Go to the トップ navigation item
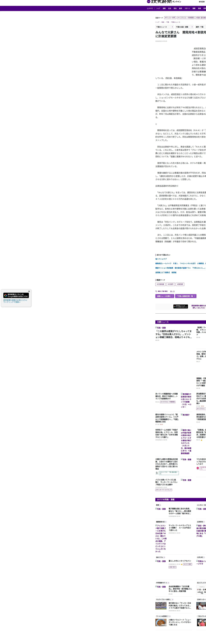 [158, 8]
